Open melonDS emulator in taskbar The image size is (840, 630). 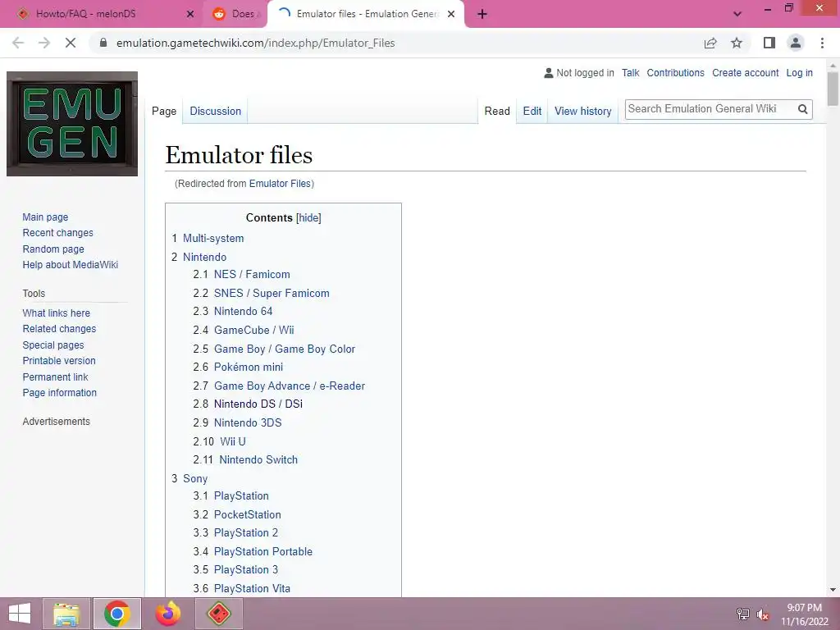(218, 614)
